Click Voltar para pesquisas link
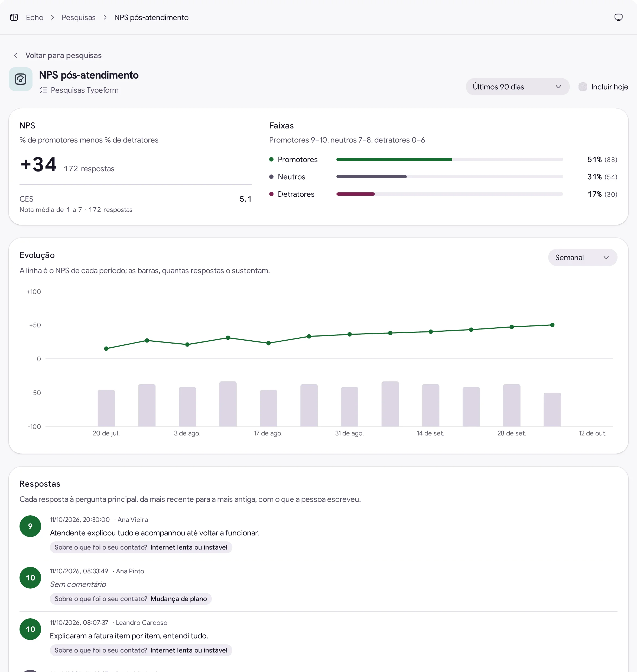This screenshot has width=637, height=672. click(63, 55)
